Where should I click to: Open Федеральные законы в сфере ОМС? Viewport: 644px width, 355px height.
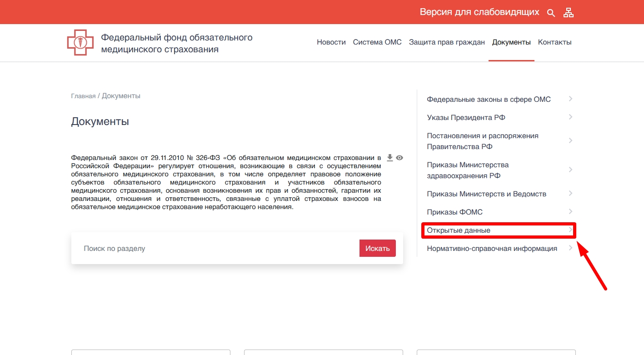[489, 99]
